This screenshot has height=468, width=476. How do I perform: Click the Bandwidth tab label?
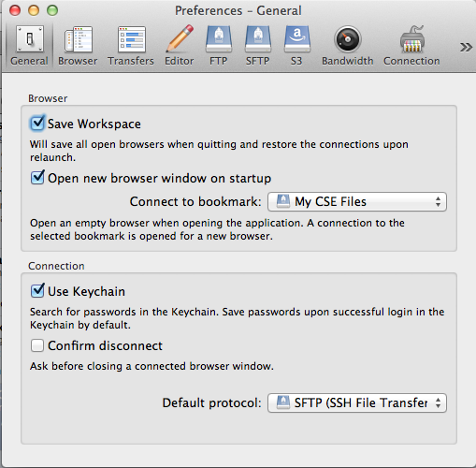tap(348, 61)
